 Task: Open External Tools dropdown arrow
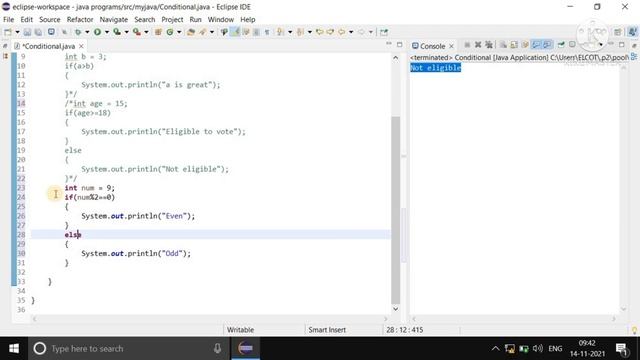[146, 32]
